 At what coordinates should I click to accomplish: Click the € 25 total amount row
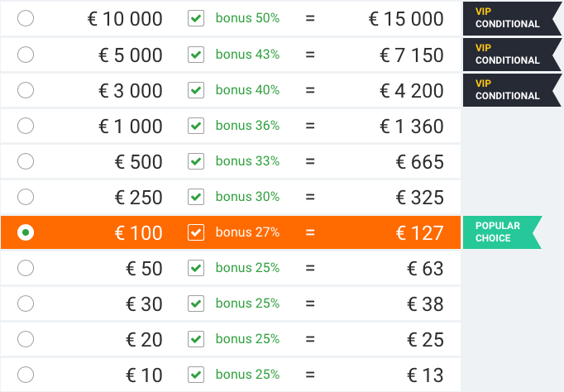[231, 339]
